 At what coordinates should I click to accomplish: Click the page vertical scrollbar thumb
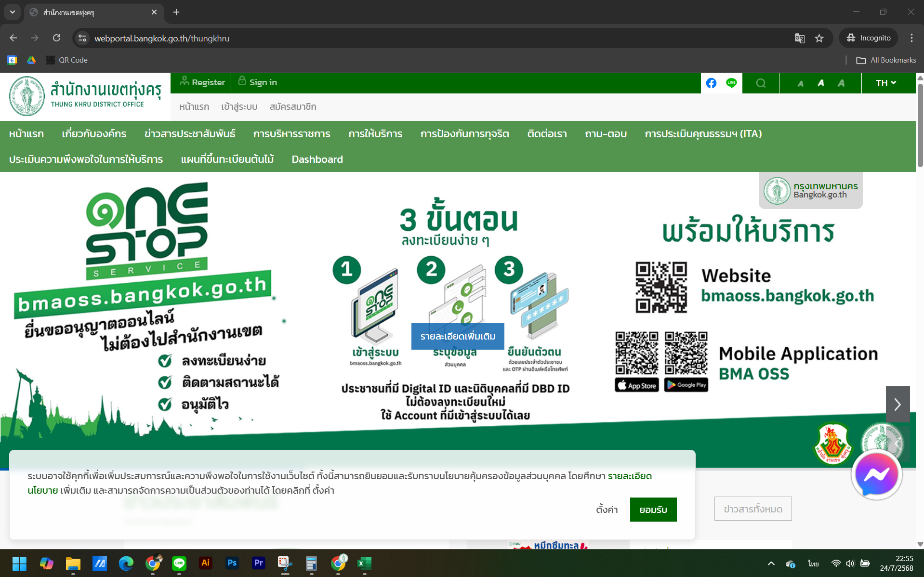click(x=920, y=125)
